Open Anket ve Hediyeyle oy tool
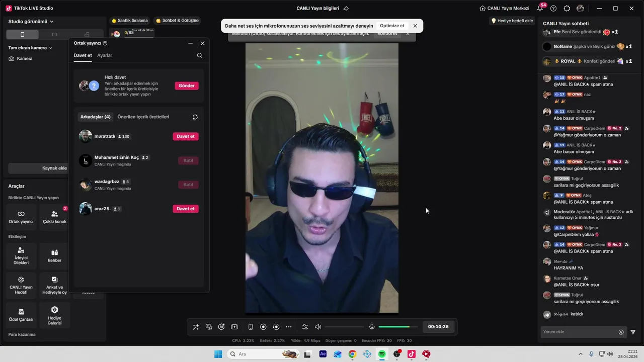Screen dimensions: 644x362 (54, 286)
